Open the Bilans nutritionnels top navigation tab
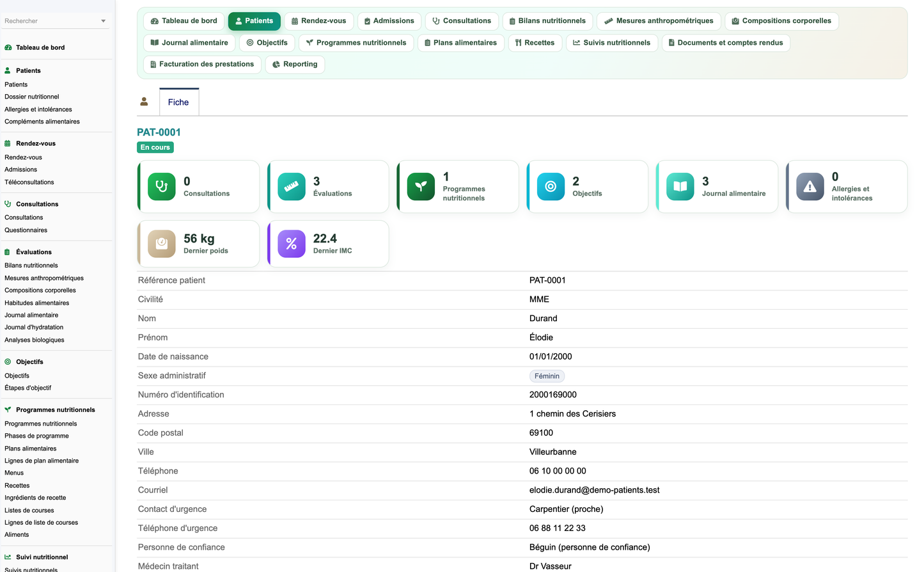 547,21
